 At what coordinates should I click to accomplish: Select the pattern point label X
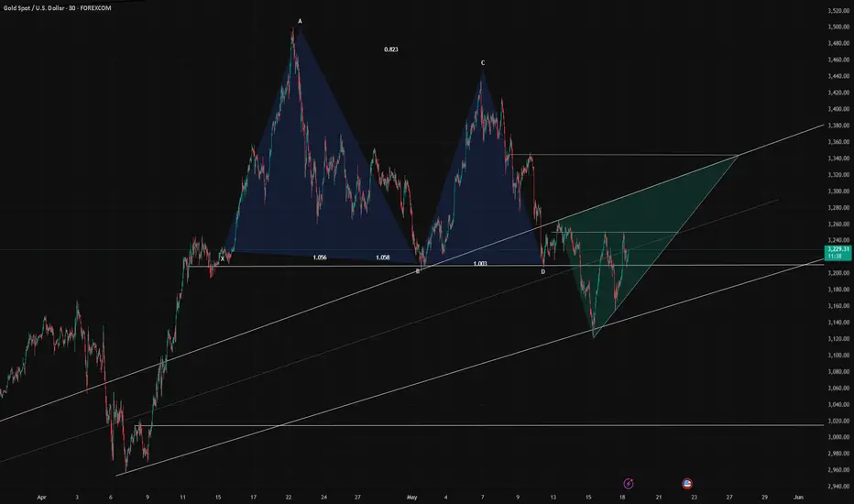tap(223, 258)
